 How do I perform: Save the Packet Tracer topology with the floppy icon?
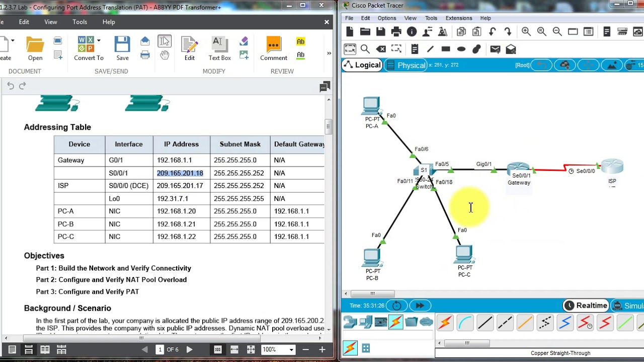(381, 32)
